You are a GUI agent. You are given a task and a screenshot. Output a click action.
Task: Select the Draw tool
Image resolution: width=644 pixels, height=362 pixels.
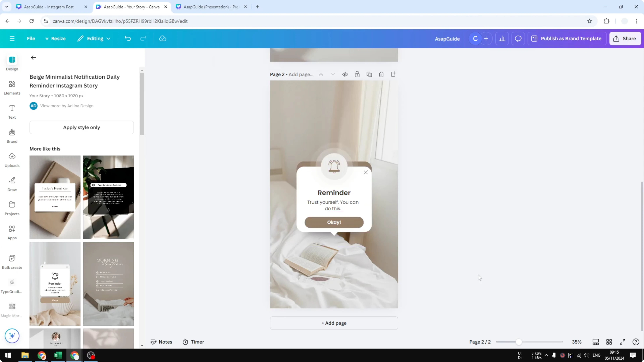12,184
